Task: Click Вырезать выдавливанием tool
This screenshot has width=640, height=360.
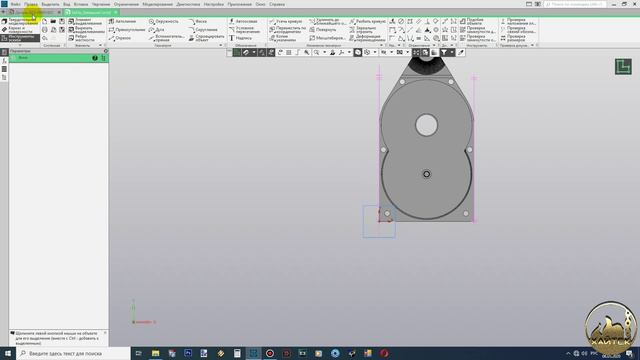Action: click(x=86, y=30)
